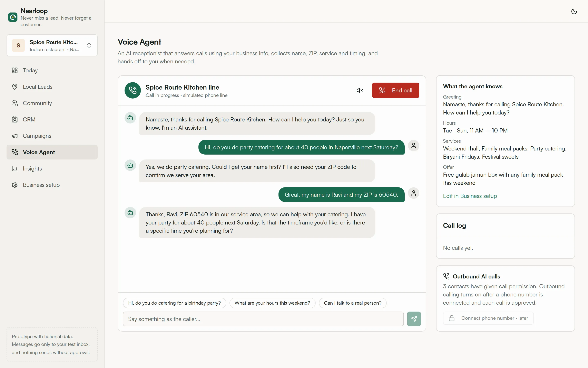Click the green phone line avatar icon

[x=133, y=90]
